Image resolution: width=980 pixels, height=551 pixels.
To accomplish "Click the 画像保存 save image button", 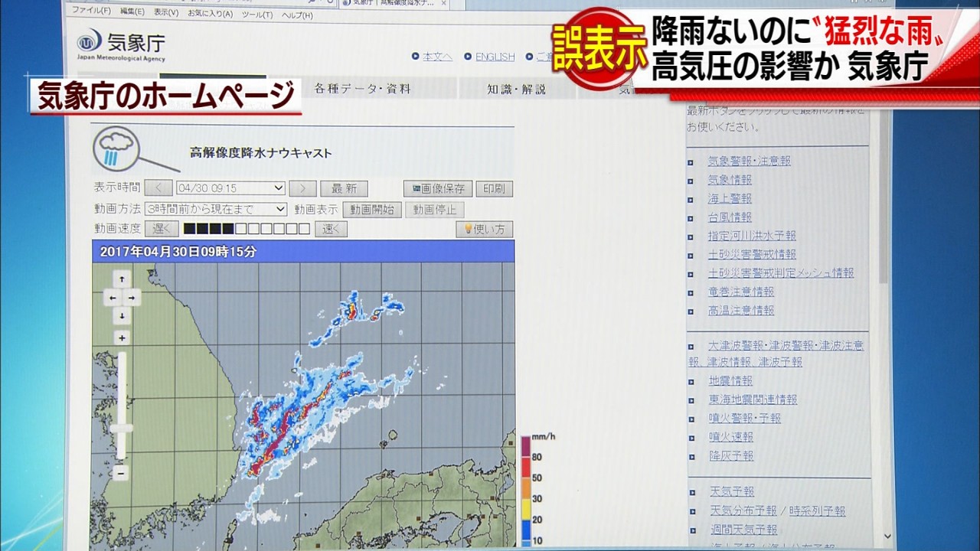I will [x=438, y=188].
